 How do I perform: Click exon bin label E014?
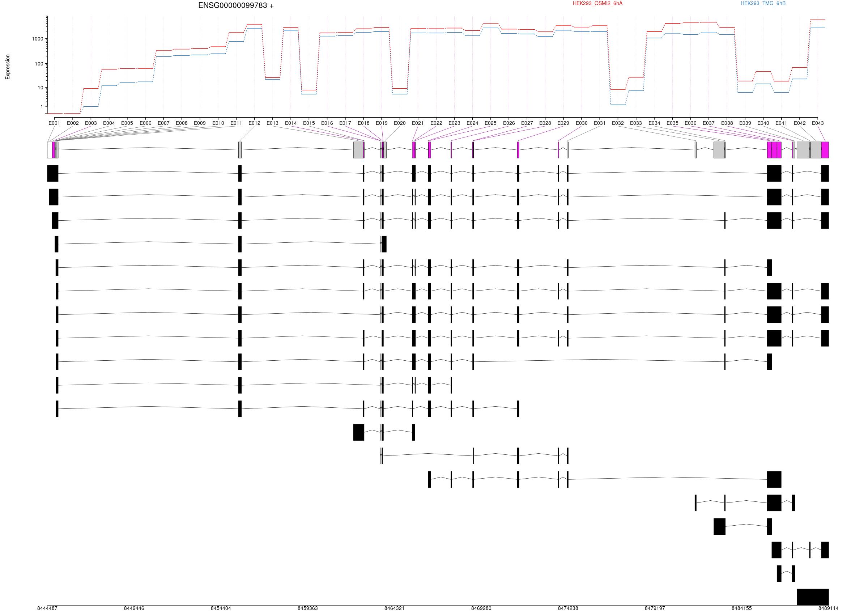click(x=291, y=123)
